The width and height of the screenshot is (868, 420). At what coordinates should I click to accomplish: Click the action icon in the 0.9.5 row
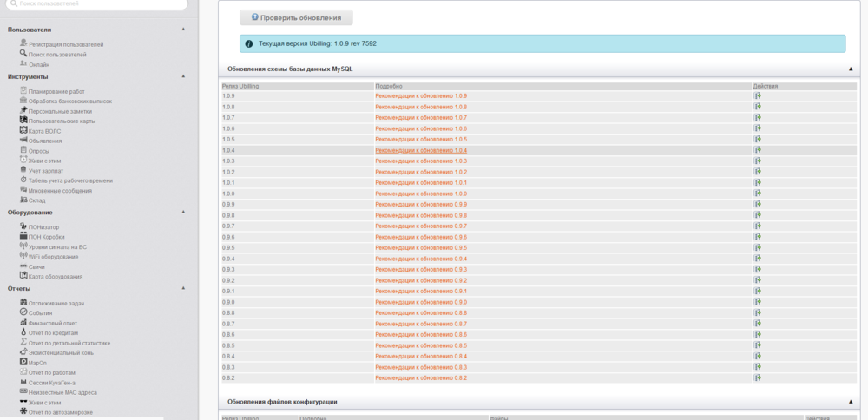(757, 248)
